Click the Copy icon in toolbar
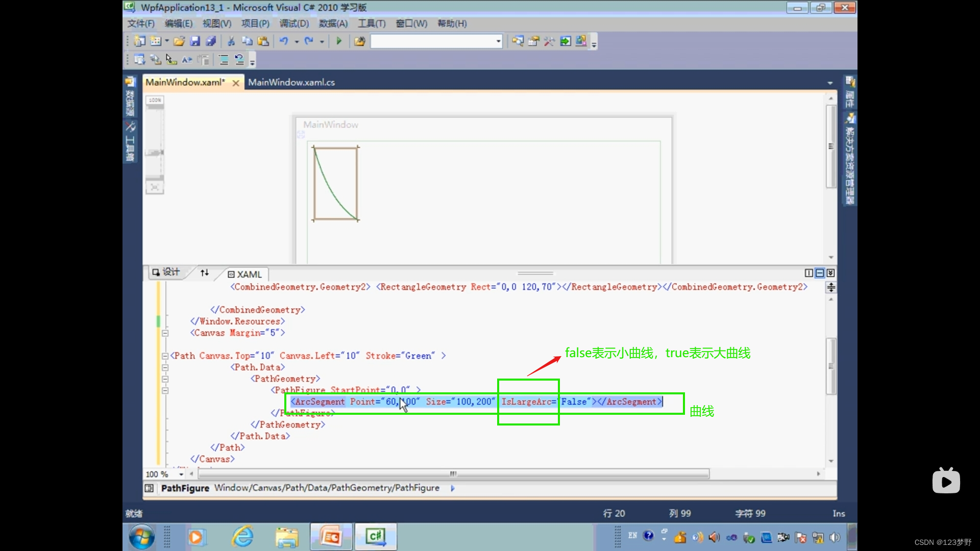 247,41
